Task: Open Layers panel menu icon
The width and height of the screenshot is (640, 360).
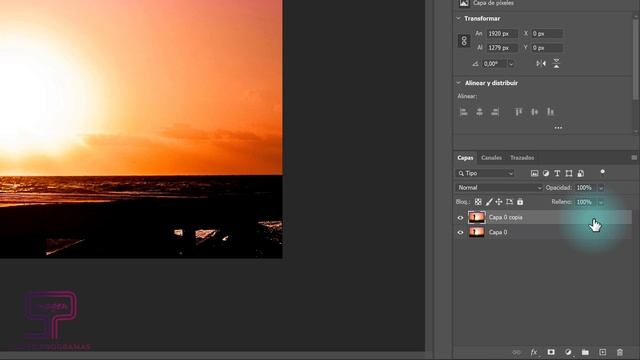Action: 634,158
